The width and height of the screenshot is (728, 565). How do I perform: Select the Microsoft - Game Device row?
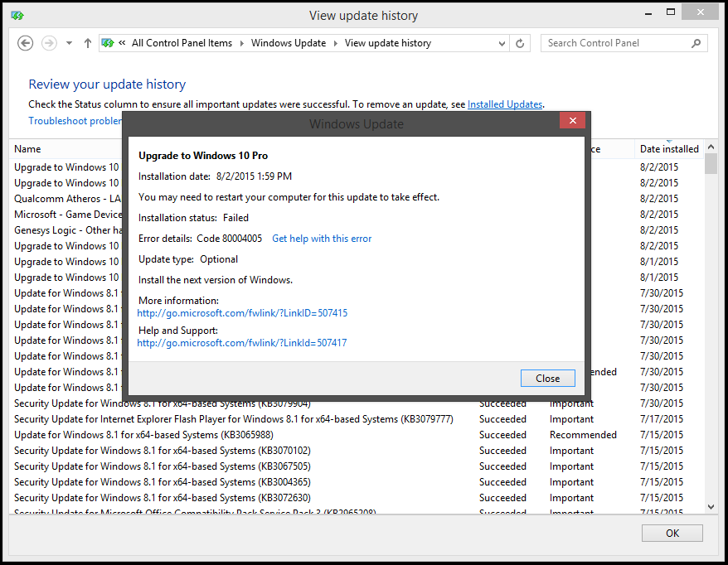point(68,215)
